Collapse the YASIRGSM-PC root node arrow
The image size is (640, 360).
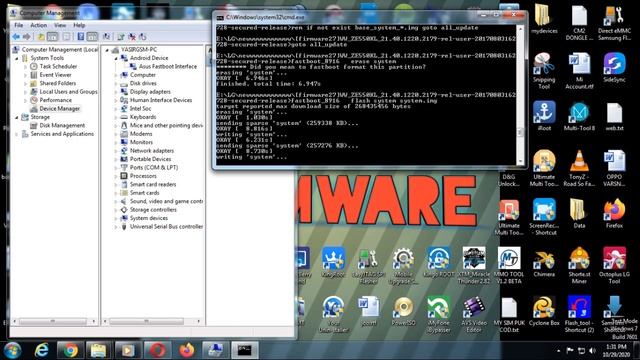click(x=107, y=50)
